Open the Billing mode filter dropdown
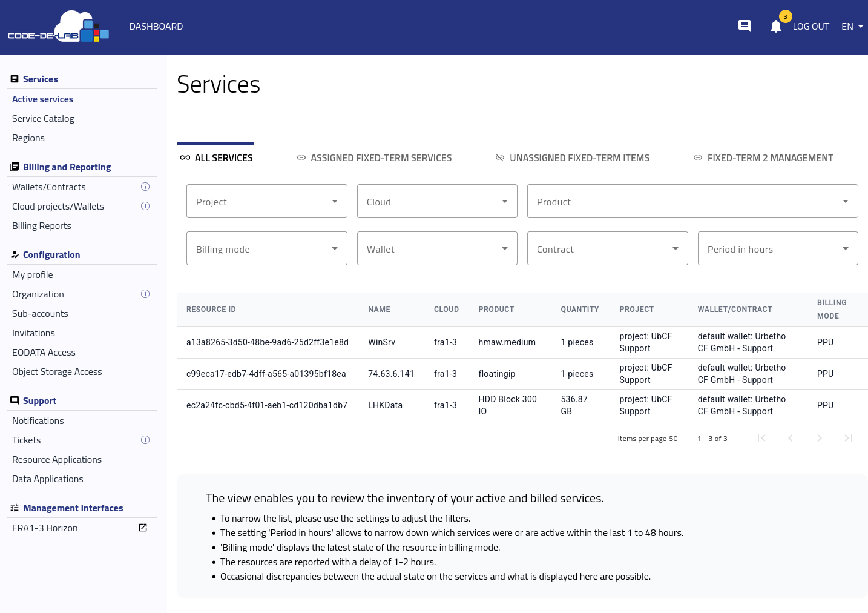 267,248
